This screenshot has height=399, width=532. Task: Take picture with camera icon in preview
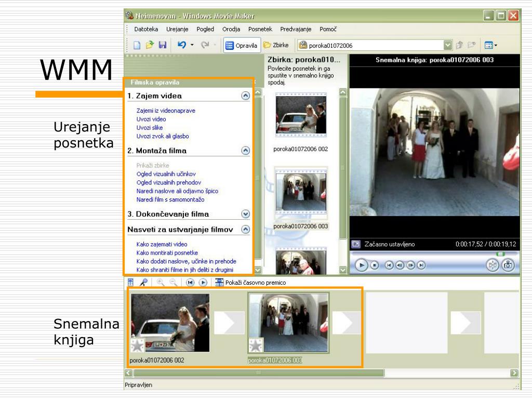[508, 265]
